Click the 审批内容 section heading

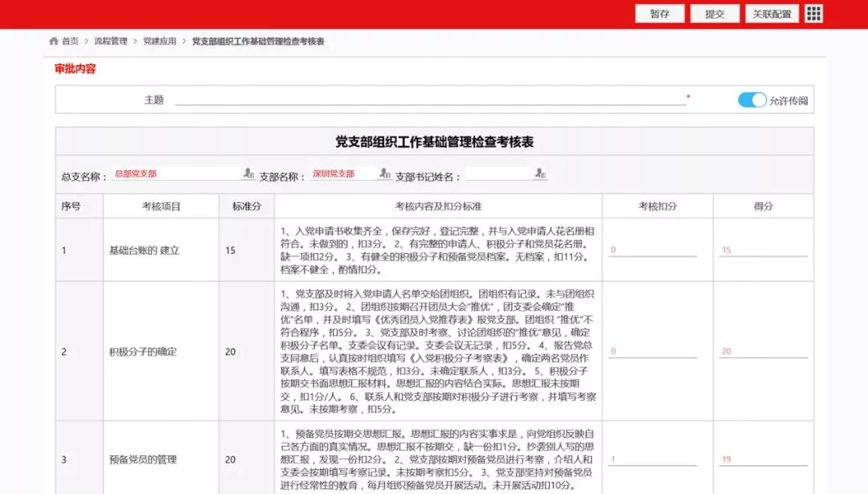76,69
